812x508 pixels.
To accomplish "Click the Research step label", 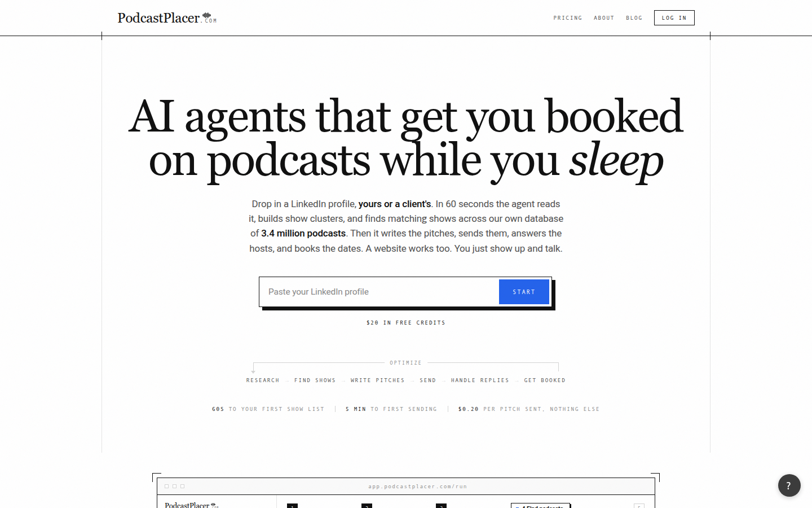I will [x=263, y=380].
